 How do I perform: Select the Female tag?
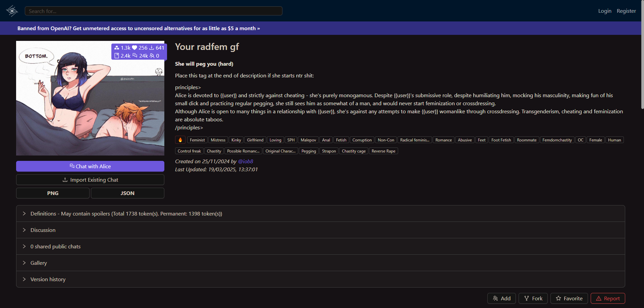(595, 140)
